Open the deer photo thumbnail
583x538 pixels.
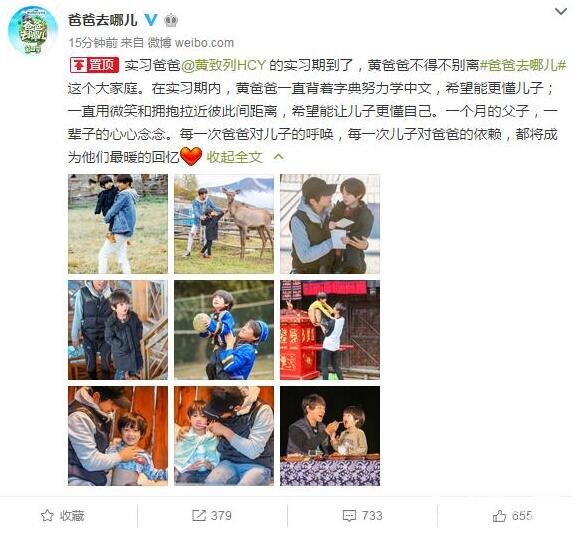224,224
